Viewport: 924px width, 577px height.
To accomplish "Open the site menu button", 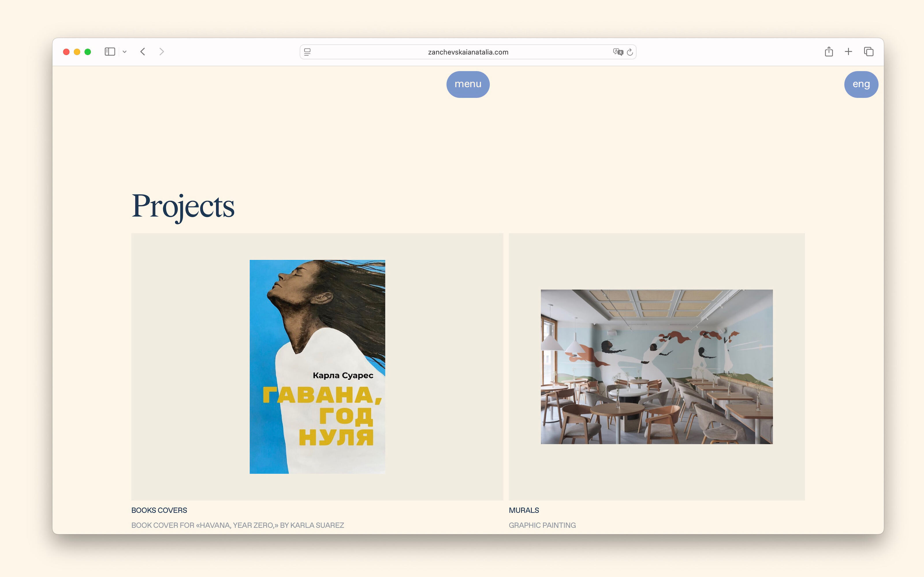I will (468, 84).
